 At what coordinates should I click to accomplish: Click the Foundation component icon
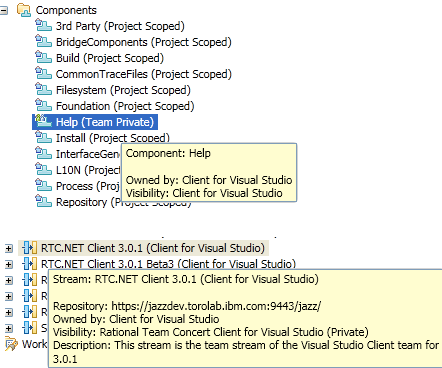click(43, 105)
